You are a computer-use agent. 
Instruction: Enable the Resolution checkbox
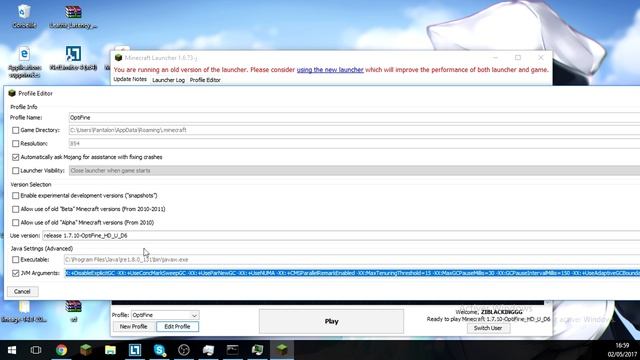click(16, 144)
